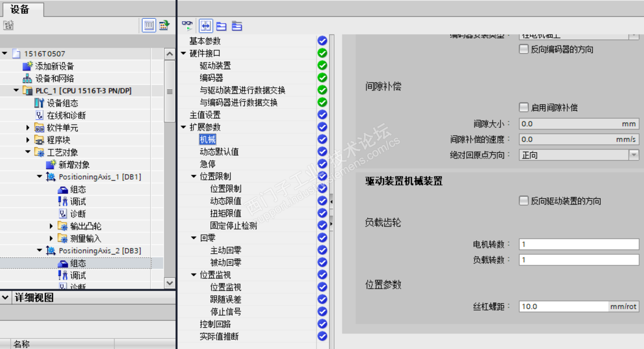Collapse the 扩展参数 section arrow
644x349 pixels.
[x=184, y=127]
